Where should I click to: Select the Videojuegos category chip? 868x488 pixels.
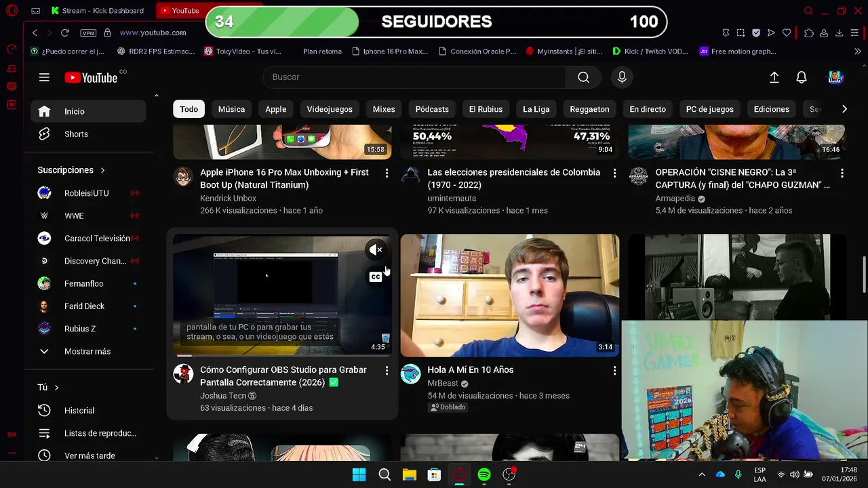pyautogui.click(x=330, y=109)
